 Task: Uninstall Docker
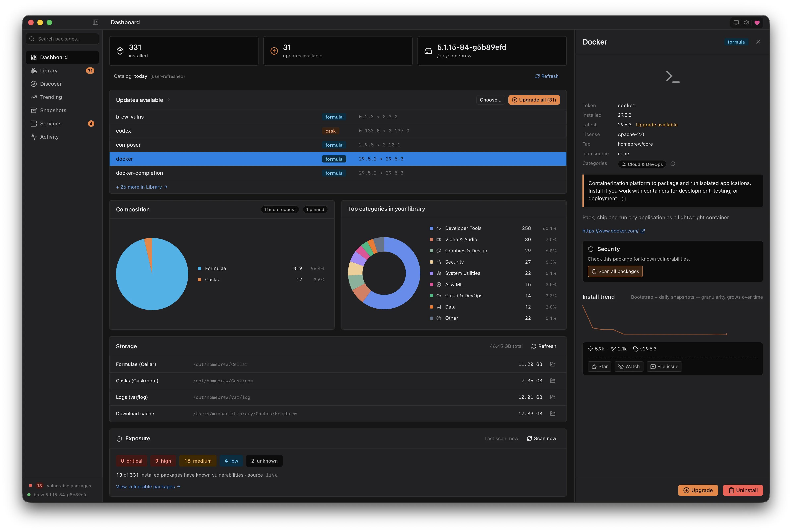742,490
